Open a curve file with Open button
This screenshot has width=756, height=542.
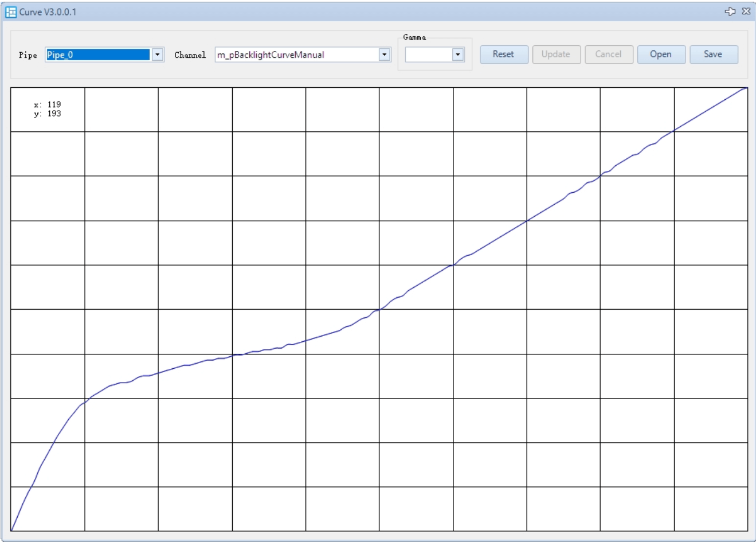point(661,54)
